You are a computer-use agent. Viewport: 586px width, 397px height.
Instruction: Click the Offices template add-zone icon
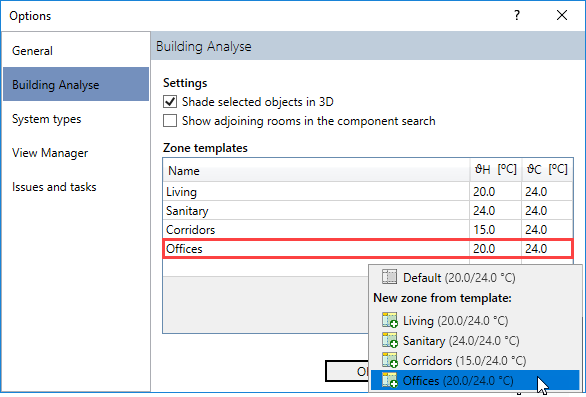point(389,380)
